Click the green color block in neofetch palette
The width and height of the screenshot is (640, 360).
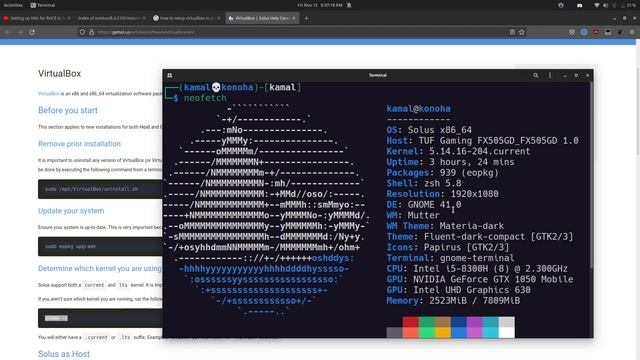click(x=426, y=322)
